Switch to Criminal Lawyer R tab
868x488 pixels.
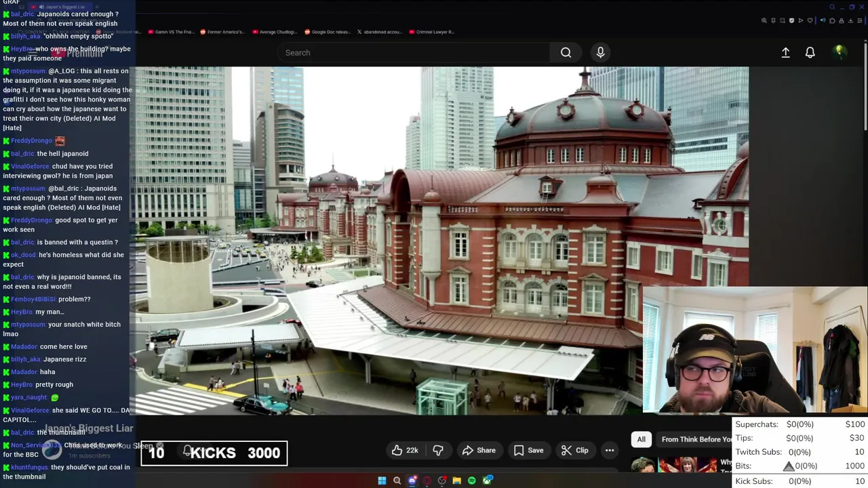pyautogui.click(x=431, y=32)
